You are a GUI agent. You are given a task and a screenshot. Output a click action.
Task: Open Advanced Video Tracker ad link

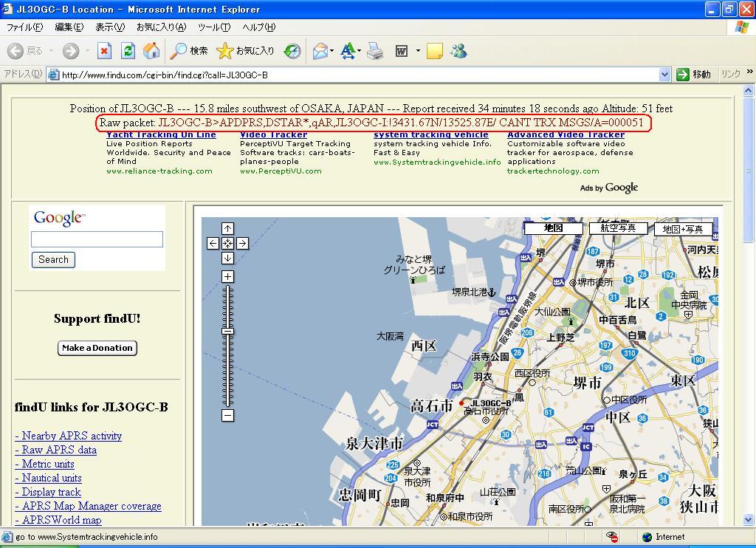566,135
